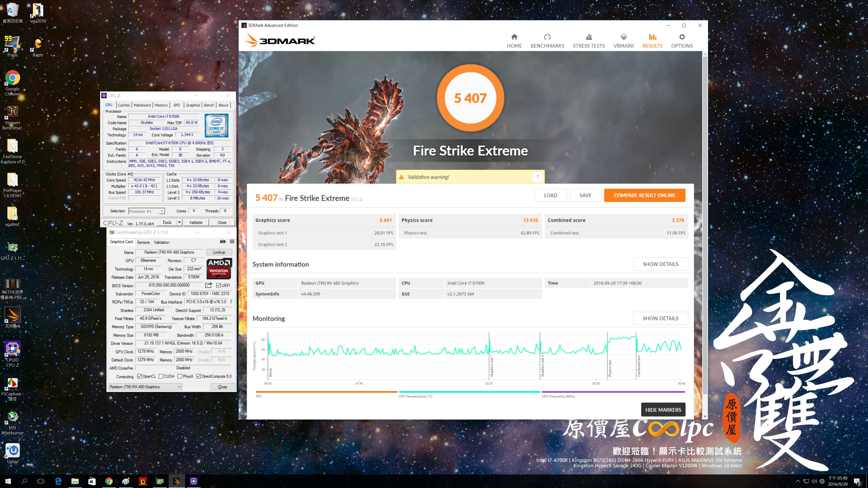Expand the CPU-Z Tools dropdown arrow
The width and height of the screenshot is (868, 488).
pos(179,222)
